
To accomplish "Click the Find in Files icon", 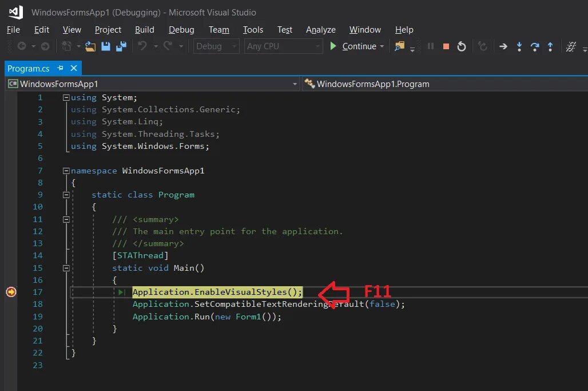I will [x=399, y=46].
